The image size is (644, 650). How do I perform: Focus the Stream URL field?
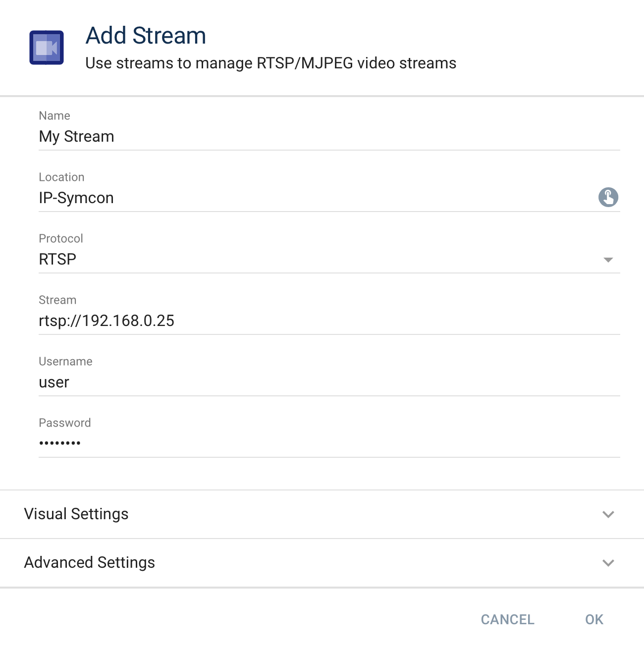click(198, 321)
